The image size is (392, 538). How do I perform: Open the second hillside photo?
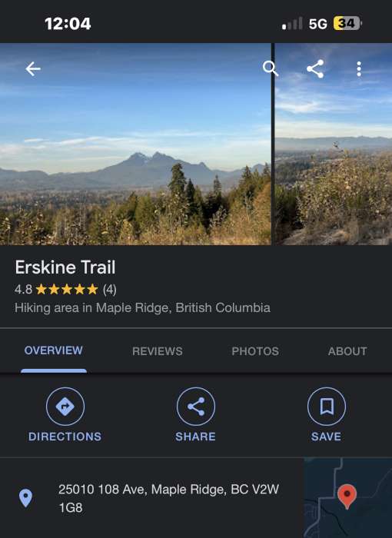tap(334, 144)
